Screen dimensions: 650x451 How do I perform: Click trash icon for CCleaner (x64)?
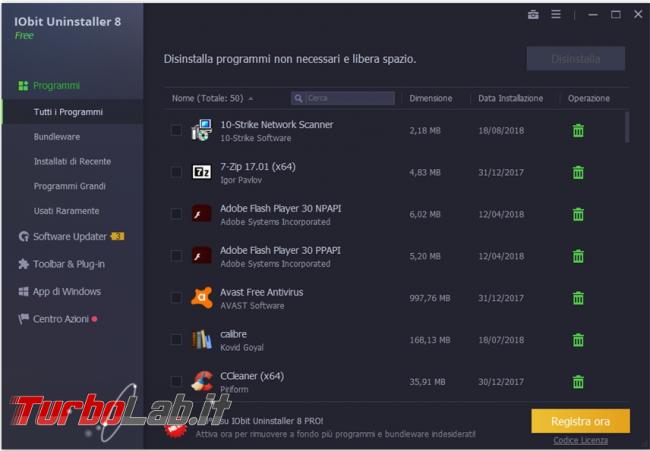tap(578, 382)
